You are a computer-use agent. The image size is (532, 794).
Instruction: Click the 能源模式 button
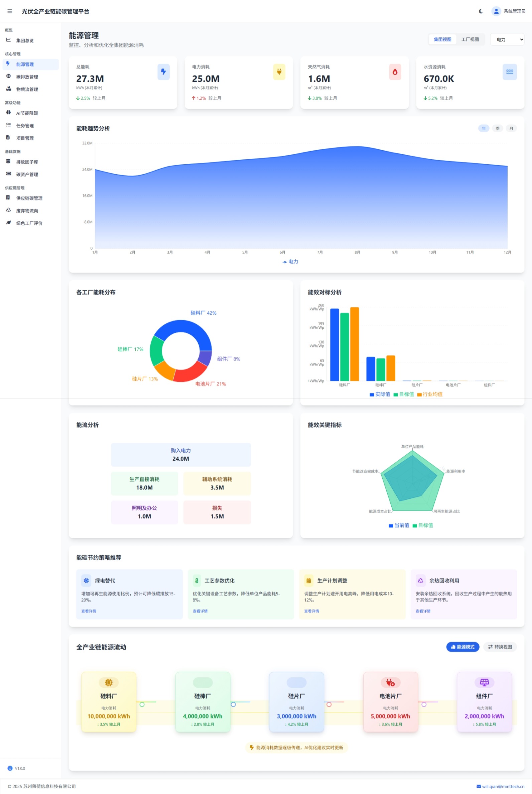pyautogui.click(x=462, y=647)
